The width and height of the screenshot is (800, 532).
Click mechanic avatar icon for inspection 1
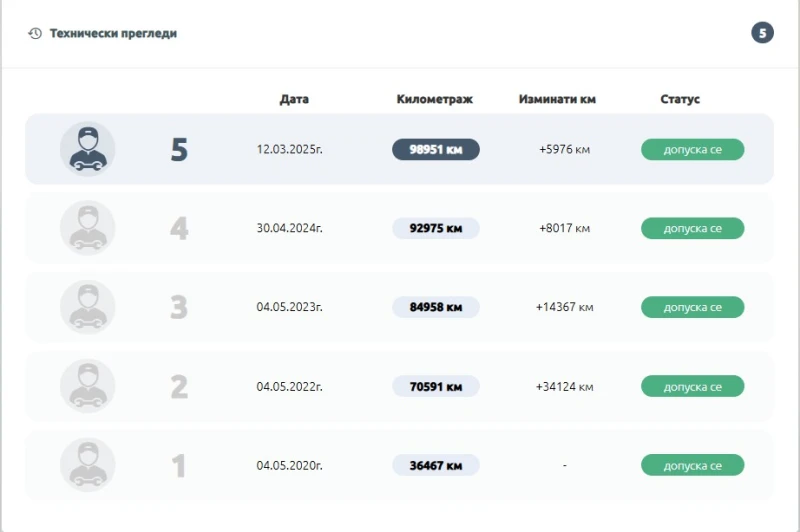87,465
